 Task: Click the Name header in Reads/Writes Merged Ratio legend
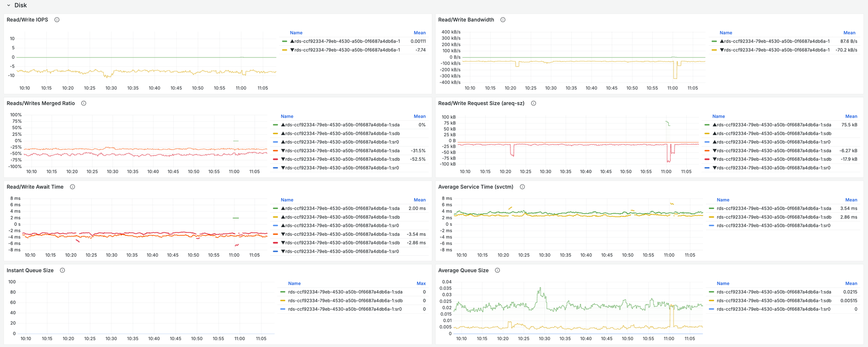[x=287, y=116]
